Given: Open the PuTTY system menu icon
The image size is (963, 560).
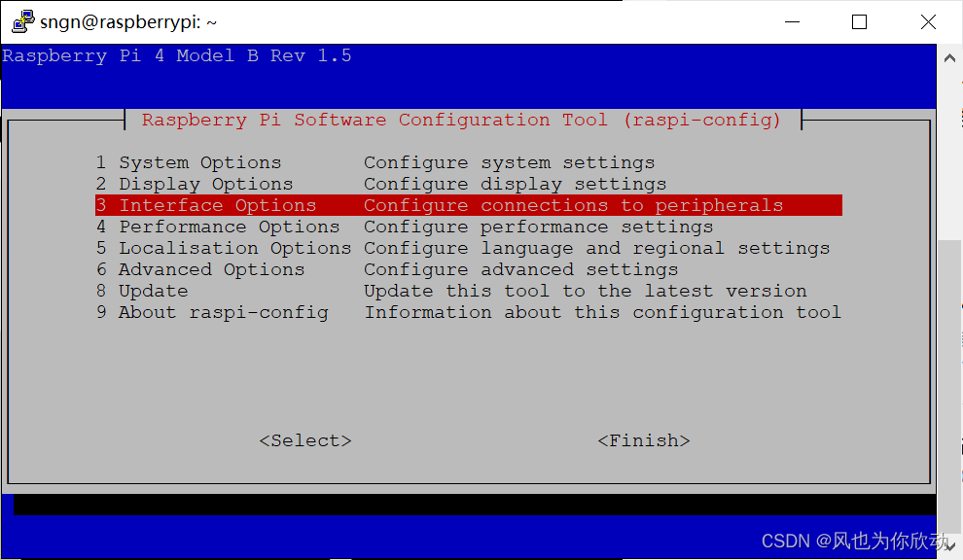Looking at the screenshot, I should click(22, 21).
